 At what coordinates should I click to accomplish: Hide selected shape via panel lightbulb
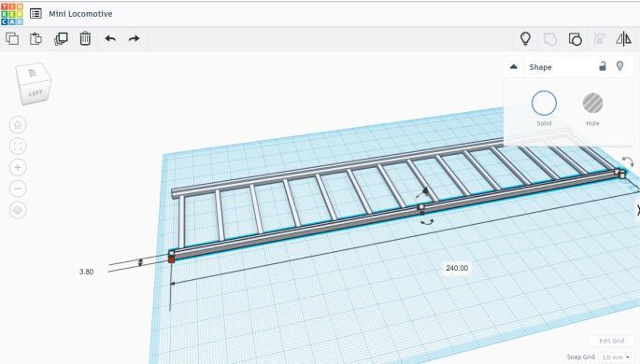[x=620, y=66]
